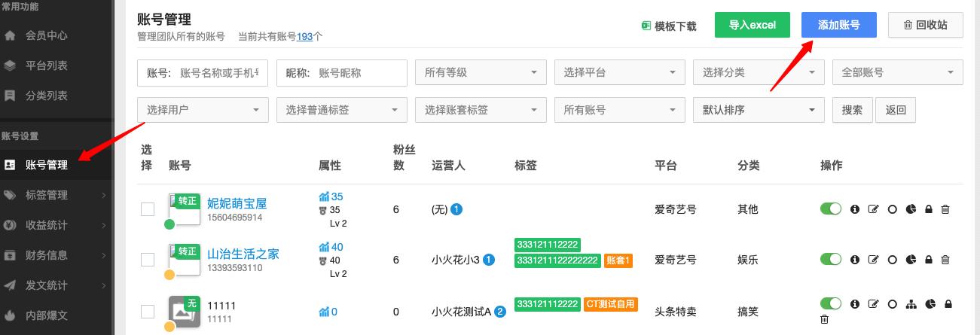The image size is (980, 335).
Task: Click the 返回 button
Action: [x=896, y=109]
